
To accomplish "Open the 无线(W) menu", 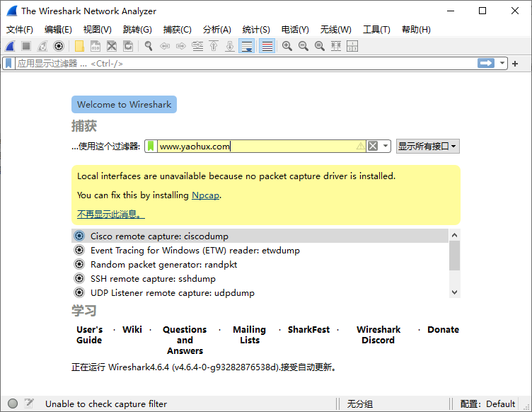I will (x=335, y=30).
